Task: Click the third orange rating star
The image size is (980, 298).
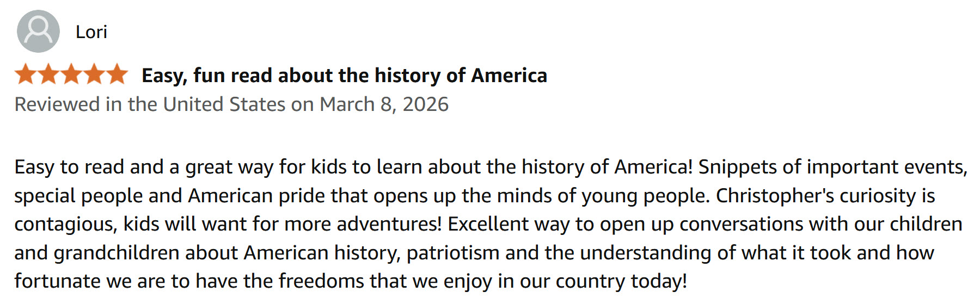Action: tap(71, 74)
